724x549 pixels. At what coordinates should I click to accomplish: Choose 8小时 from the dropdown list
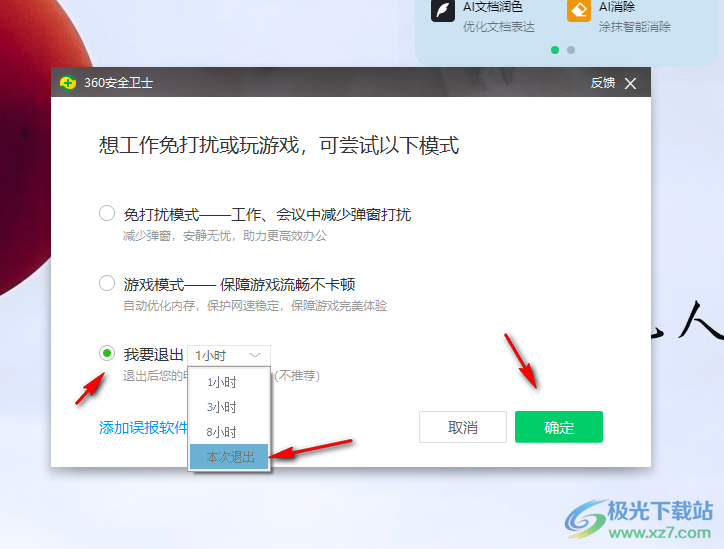click(x=229, y=432)
